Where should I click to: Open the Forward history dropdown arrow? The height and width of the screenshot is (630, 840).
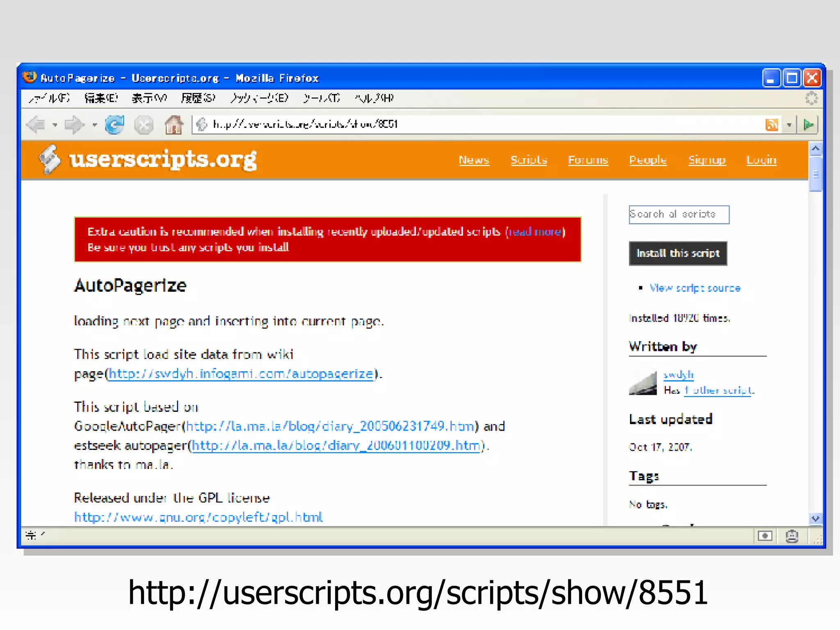[x=94, y=125]
